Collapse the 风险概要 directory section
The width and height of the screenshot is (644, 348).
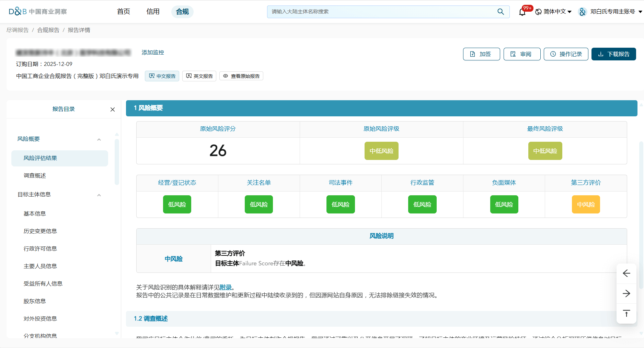coord(99,139)
